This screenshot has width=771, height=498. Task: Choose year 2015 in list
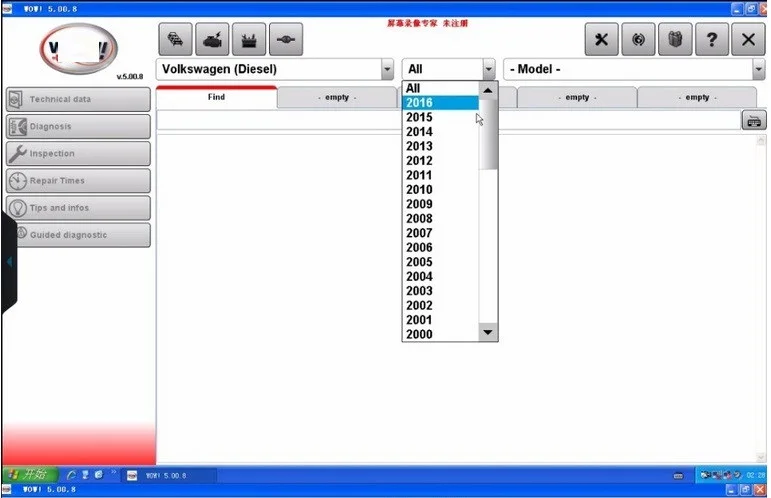click(x=440, y=117)
